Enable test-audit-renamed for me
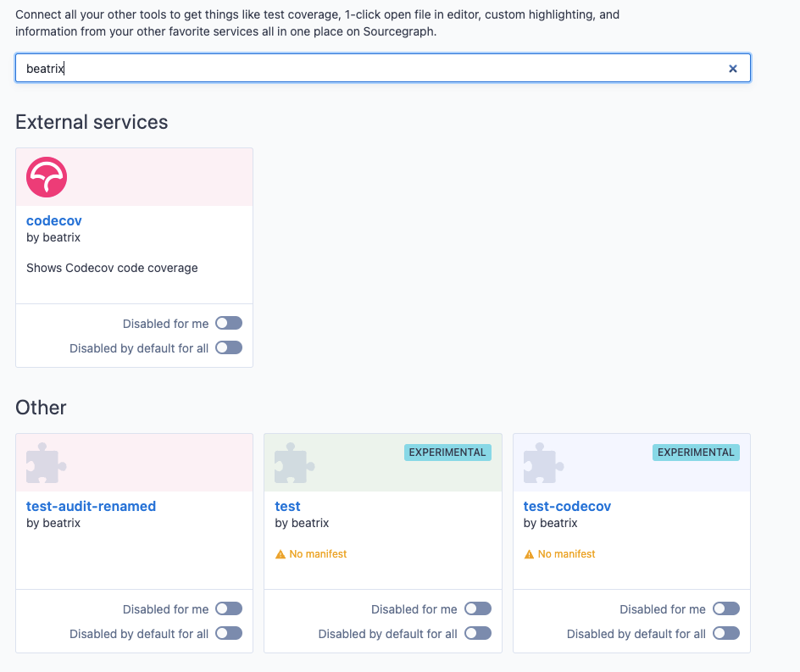800x672 pixels. [229, 608]
